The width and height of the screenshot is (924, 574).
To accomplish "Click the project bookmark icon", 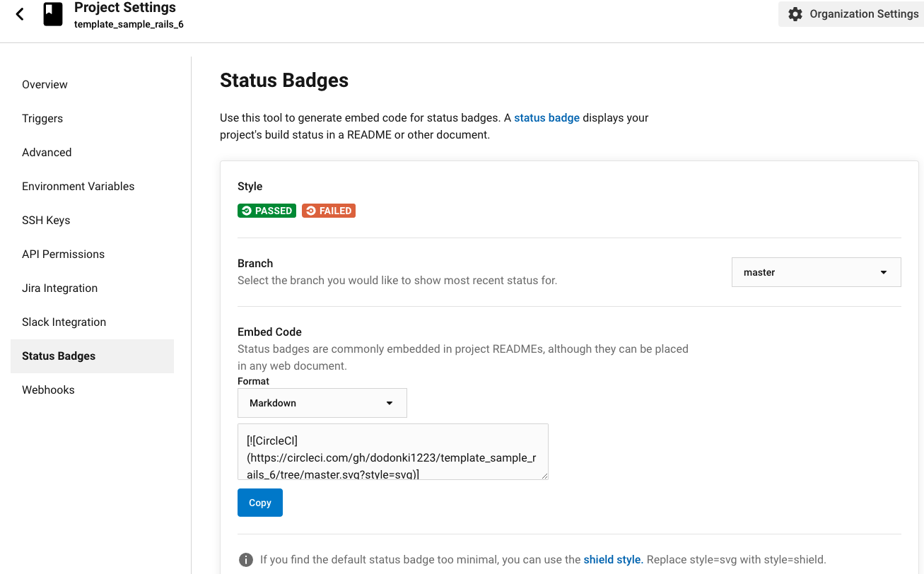I will [53, 14].
